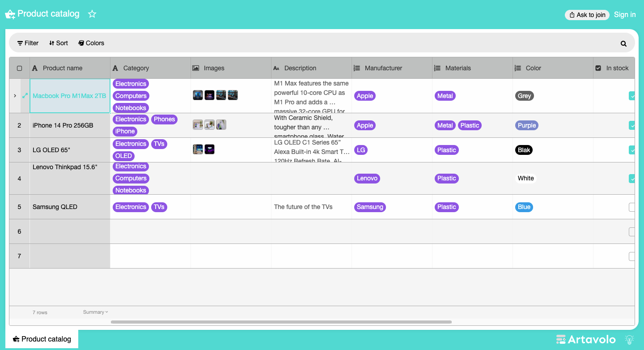This screenshot has width=644, height=350.
Task: Uncheck In stock for Macbook Pro row
Action: click(x=632, y=96)
